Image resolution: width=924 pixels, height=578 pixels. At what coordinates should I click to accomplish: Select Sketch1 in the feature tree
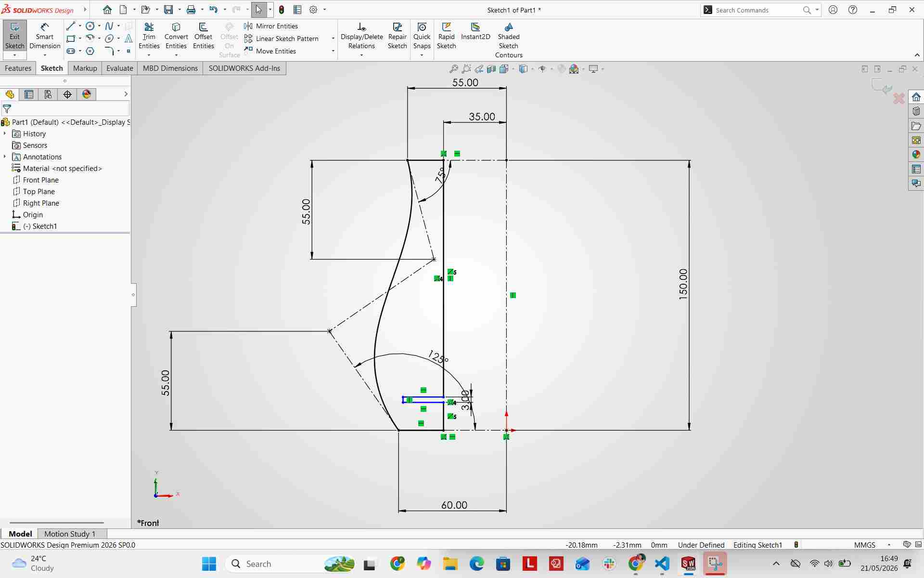[40, 226]
